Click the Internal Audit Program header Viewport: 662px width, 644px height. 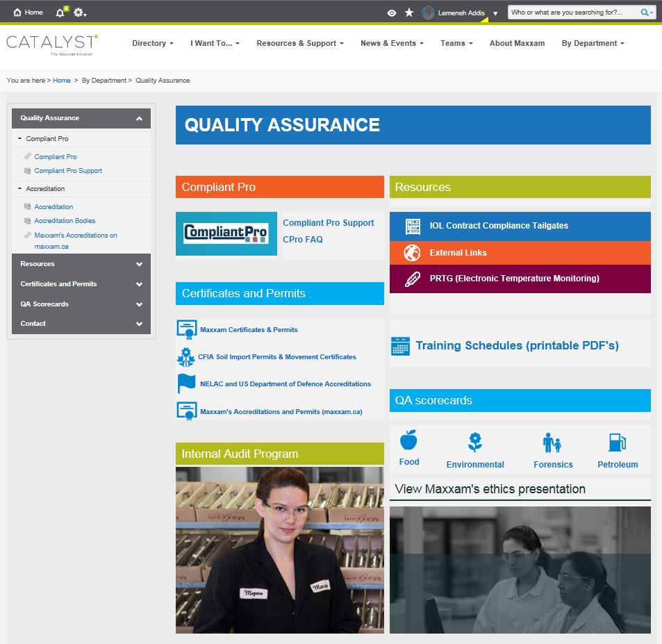point(280,454)
